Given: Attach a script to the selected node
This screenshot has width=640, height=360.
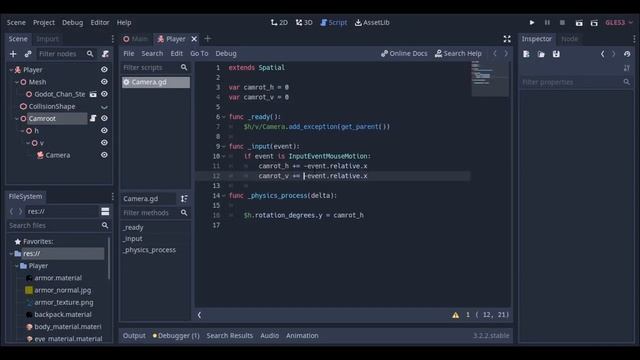Looking at the screenshot, I should [x=105, y=54].
